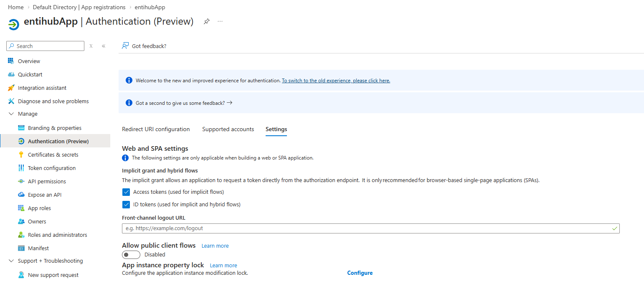Pin the entihubApp blade with pin icon
This screenshot has height=289, width=644.
pos(206,22)
